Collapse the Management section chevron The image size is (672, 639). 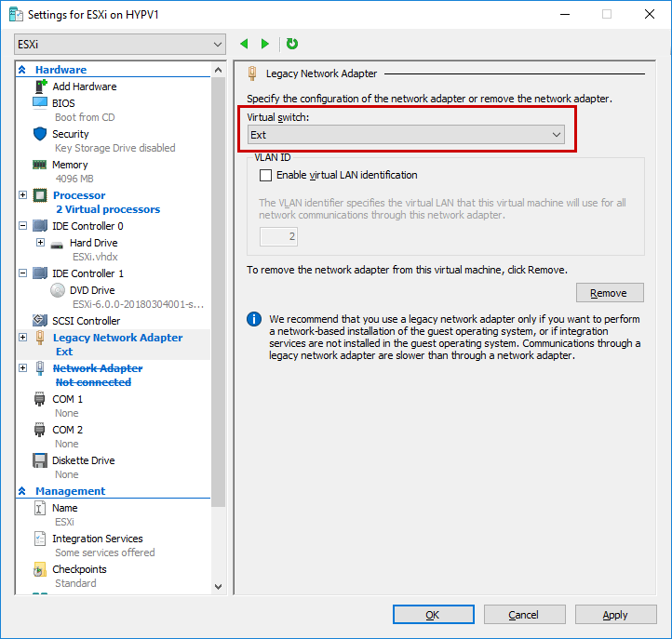click(22, 491)
